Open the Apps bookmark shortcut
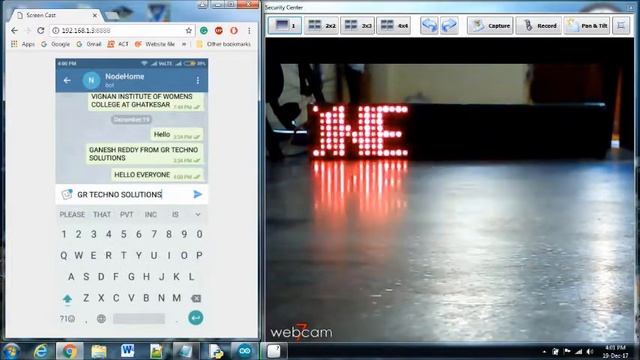This screenshot has width=640, height=360. (x=23, y=44)
